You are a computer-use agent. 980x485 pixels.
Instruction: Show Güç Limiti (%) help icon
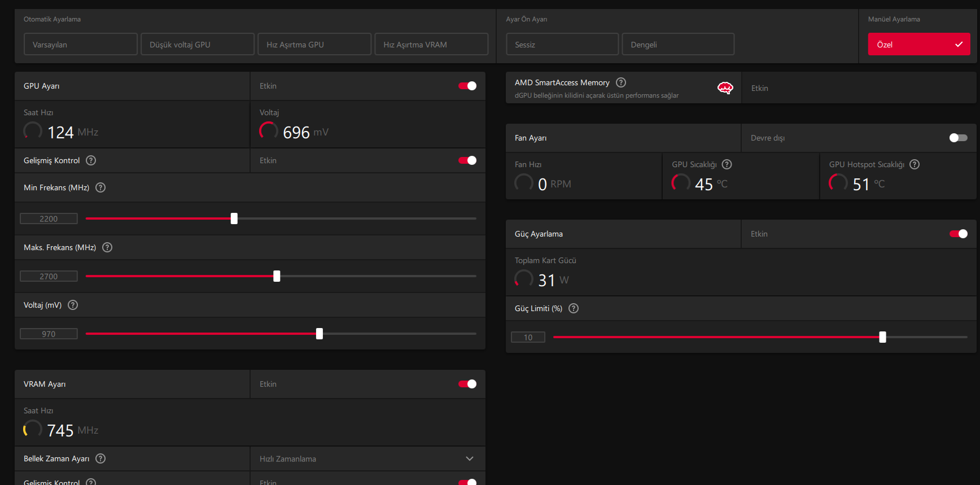click(x=574, y=308)
